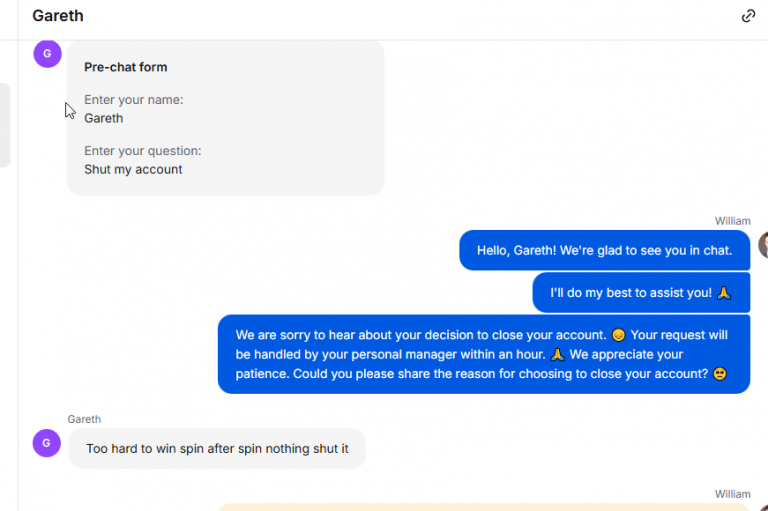Click the Gareth sender name label
Screen dimensions: 768x511
click(x=84, y=419)
